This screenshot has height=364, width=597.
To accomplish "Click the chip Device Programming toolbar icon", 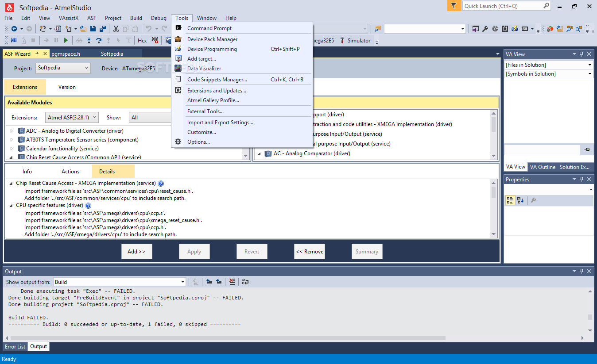I will tap(505, 29).
